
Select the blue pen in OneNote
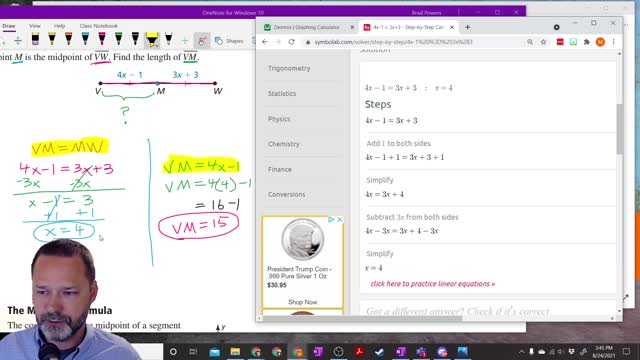pos(85,39)
